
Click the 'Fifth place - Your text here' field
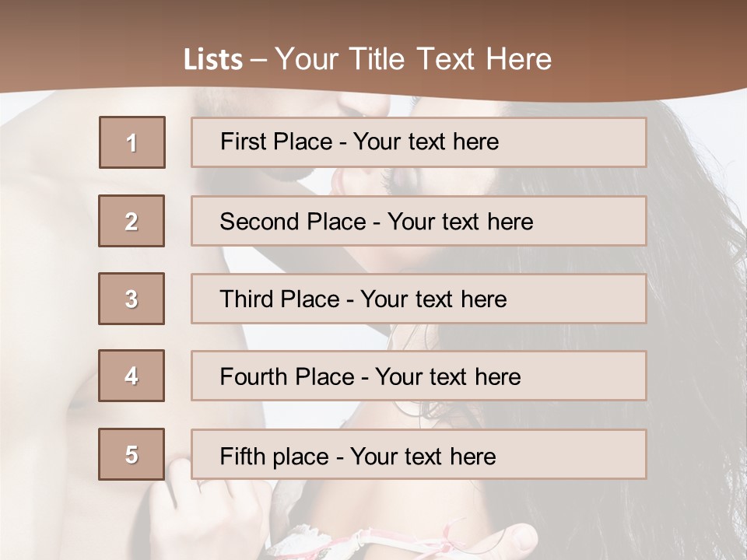(x=419, y=454)
